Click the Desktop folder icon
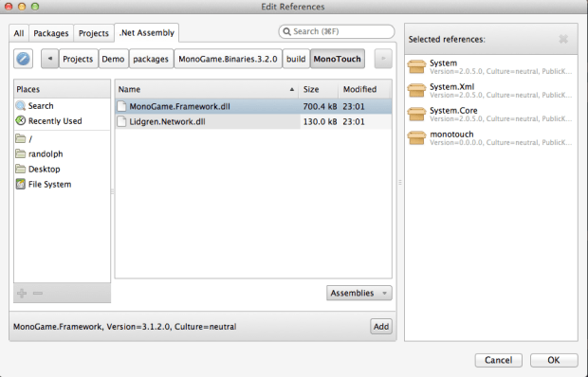The width and height of the screenshot is (588, 377). (21, 169)
